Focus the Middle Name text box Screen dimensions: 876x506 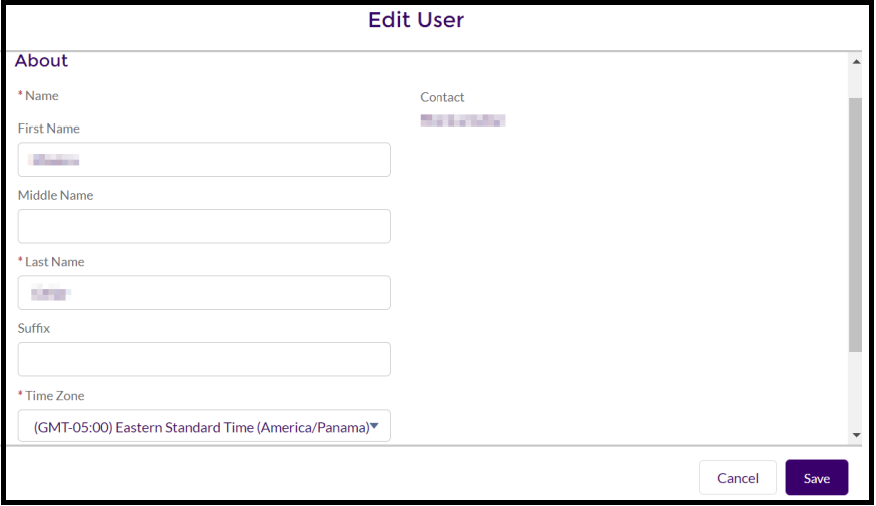204,226
